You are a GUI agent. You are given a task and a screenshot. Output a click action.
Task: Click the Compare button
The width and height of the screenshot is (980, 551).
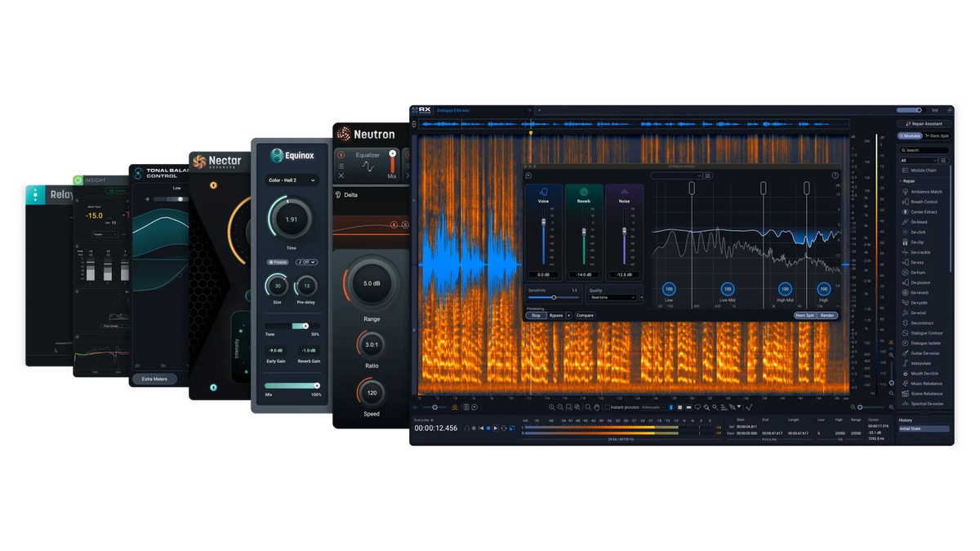tap(585, 315)
